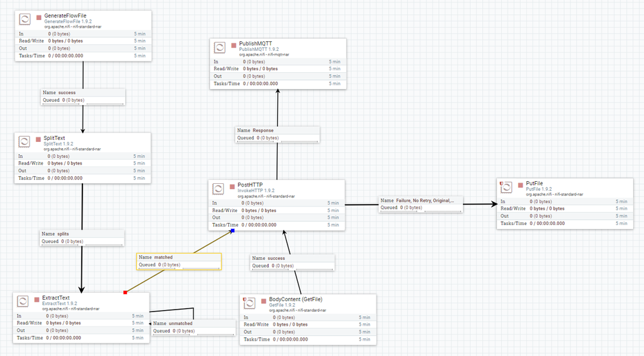
Task: Select the 'Response' connection label
Action: (x=277, y=134)
